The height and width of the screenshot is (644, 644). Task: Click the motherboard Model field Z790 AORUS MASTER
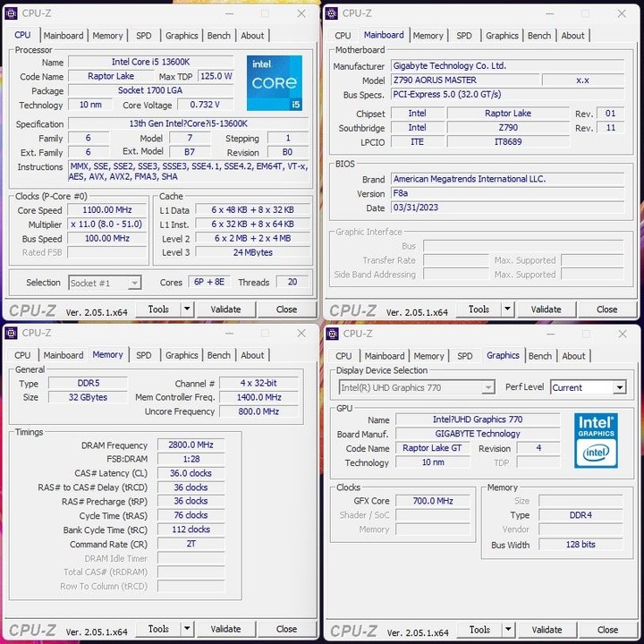click(x=465, y=80)
